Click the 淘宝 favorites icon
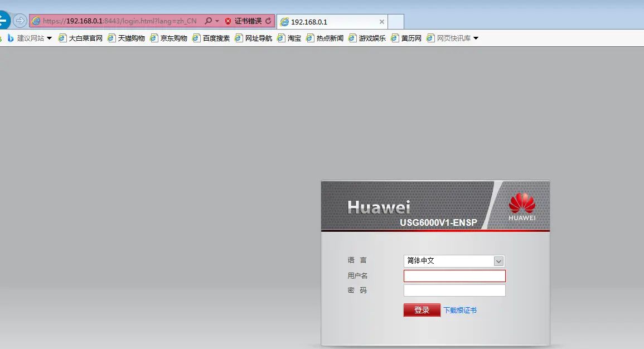644x349 pixels. click(x=280, y=38)
